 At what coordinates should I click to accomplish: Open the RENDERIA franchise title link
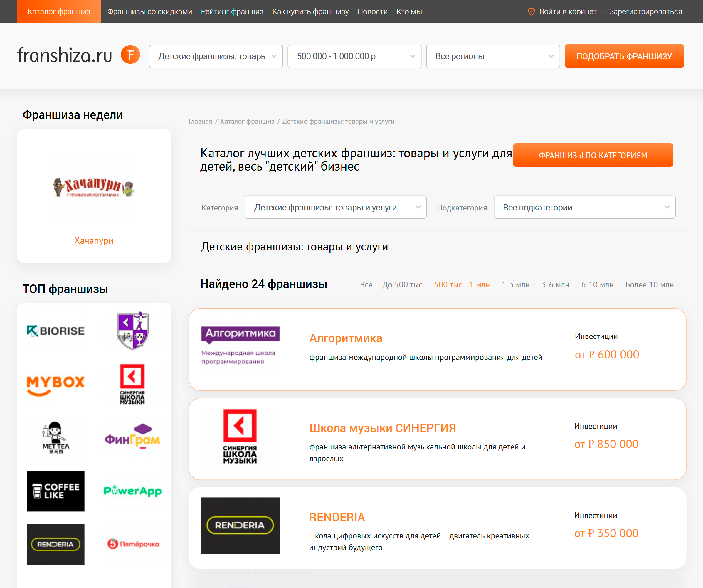coord(337,517)
